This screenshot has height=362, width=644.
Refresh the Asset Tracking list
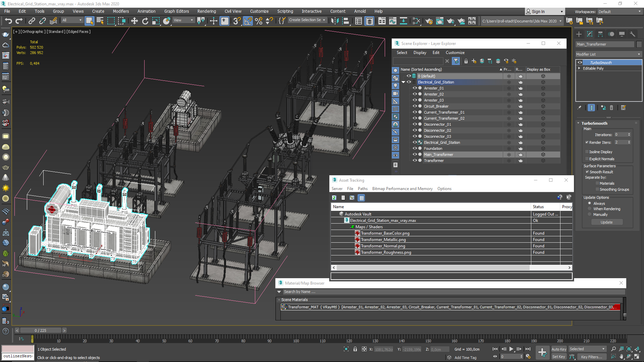[x=334, y=198]
